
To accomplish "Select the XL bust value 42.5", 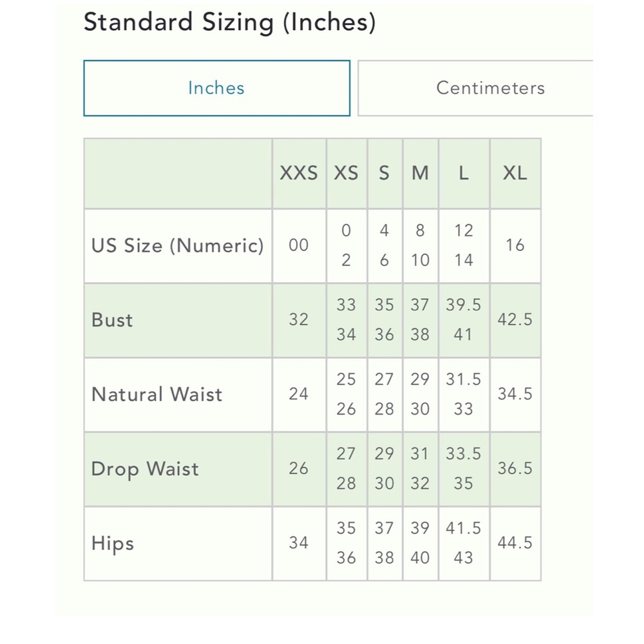I will click(515, 320).
